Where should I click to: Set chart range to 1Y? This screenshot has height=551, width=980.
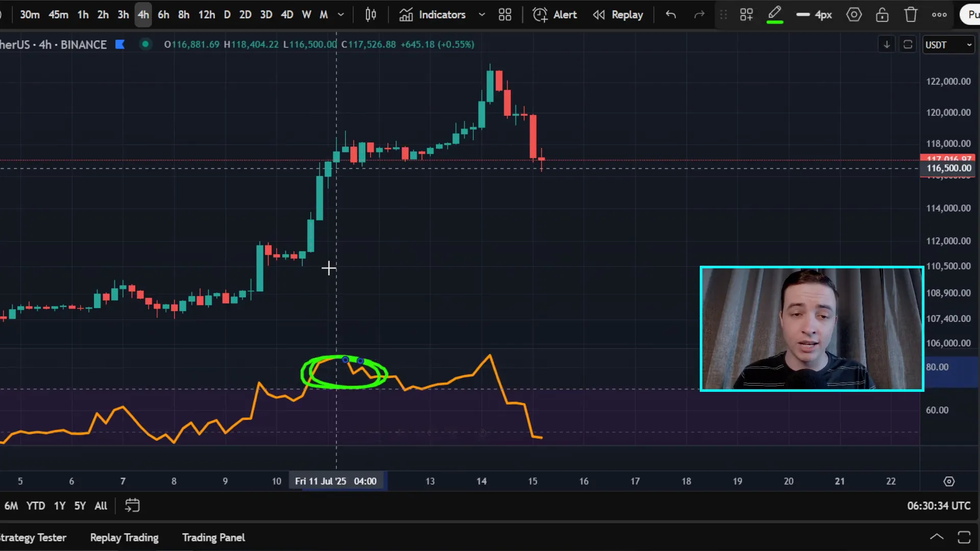pos(60,506)
